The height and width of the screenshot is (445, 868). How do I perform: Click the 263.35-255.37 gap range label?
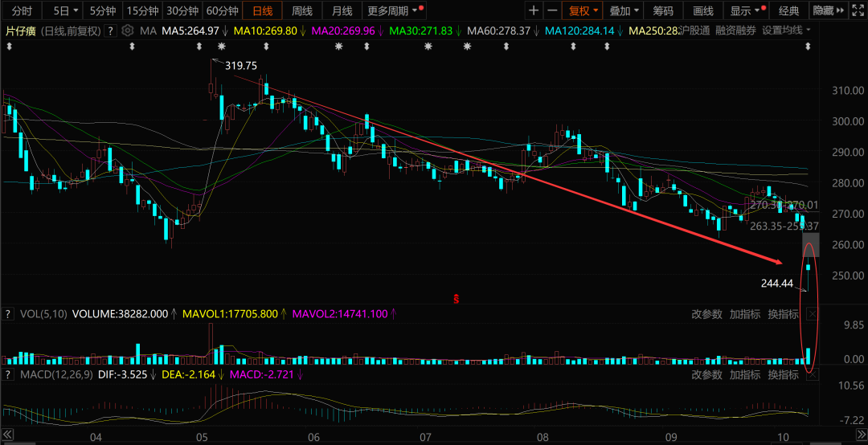pyautogui.click(x=784, y=226)
